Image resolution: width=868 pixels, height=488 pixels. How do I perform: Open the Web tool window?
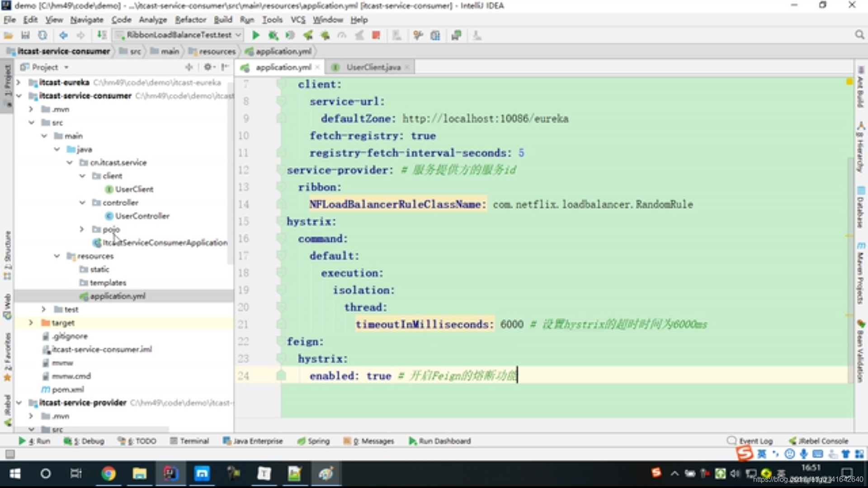click(7, 307)
